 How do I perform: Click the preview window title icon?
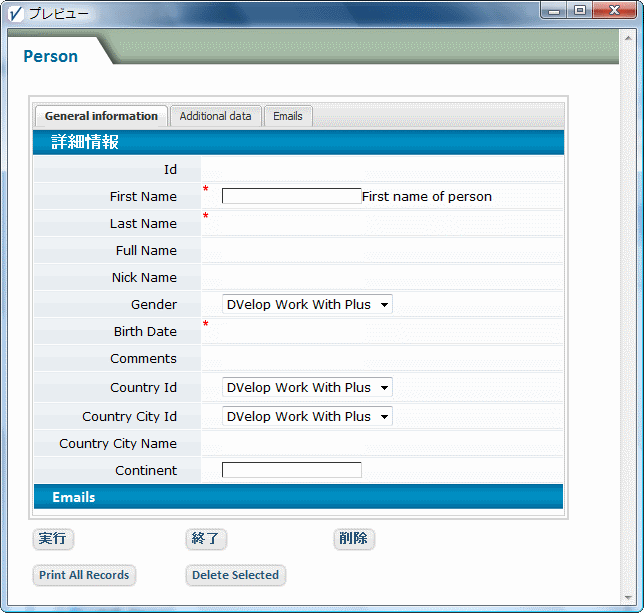coord(15,13)
